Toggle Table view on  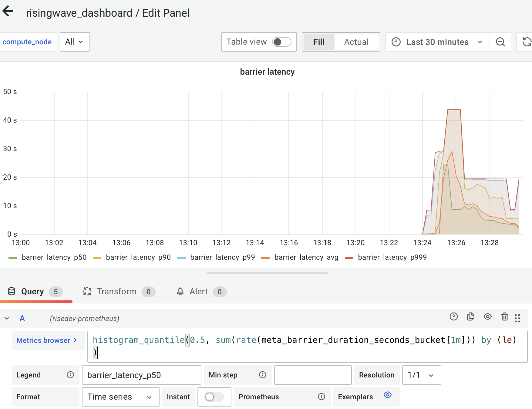[x=281, y=42]
